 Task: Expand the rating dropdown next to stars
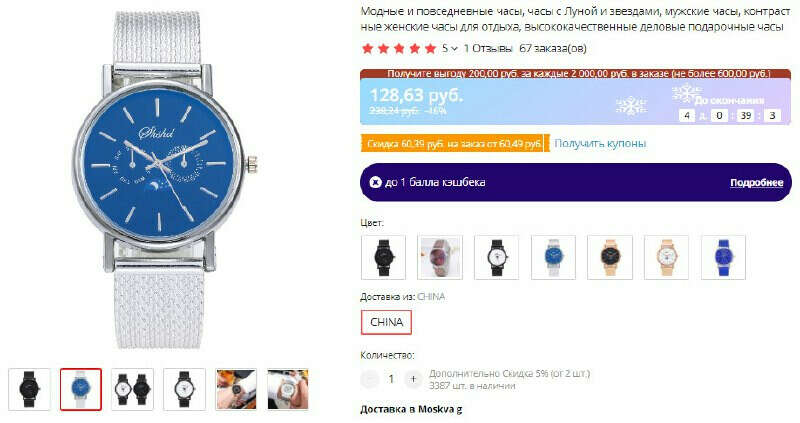[451, 48]
